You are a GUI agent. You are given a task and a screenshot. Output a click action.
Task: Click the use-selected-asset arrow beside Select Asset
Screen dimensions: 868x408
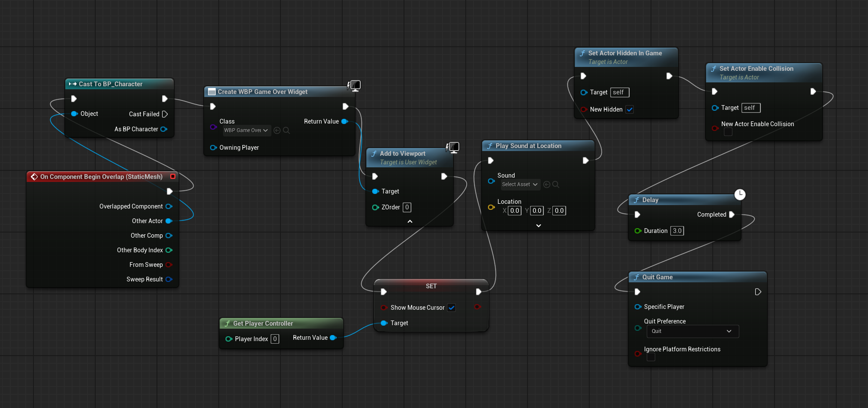point(547,184)
